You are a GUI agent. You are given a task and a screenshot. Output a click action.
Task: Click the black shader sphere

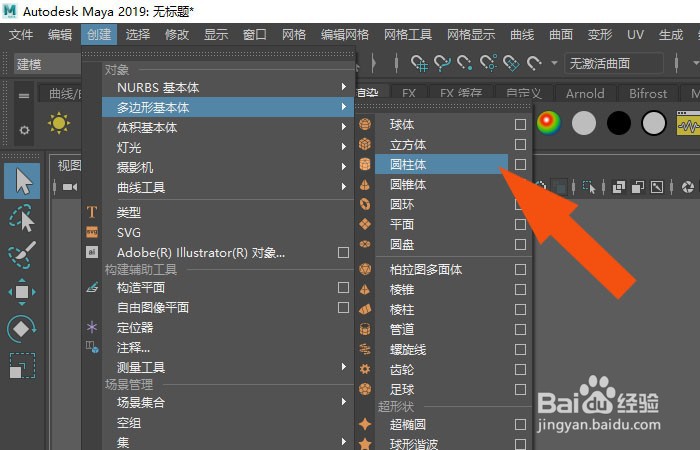[x=619, y=123]
